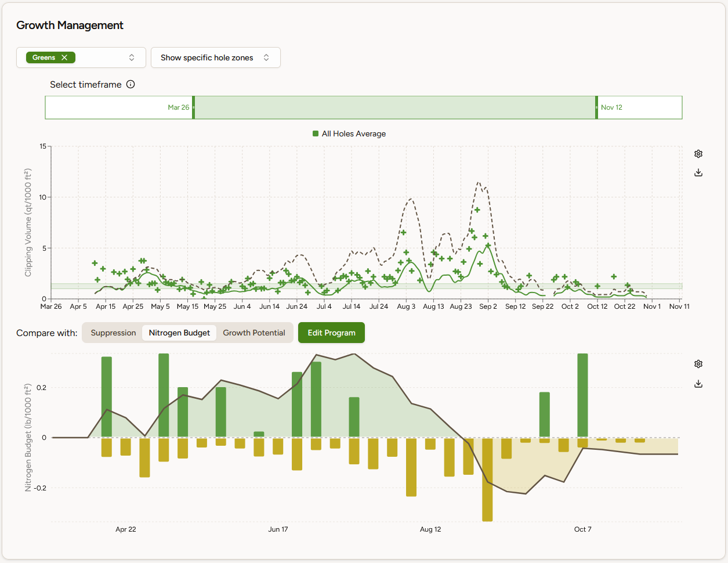Click the Greens tag label
The width and height of the screenshot is (728, 563).
44,57
